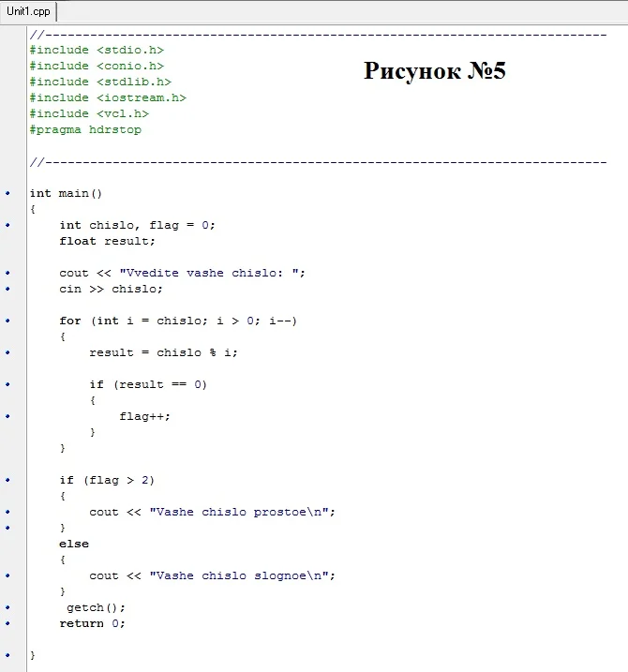Image resolution: width=628 pixels, height=672 pixels.
Task: Click gutter dot beside 'if (result == 0)'
Action: coord(7,384)
